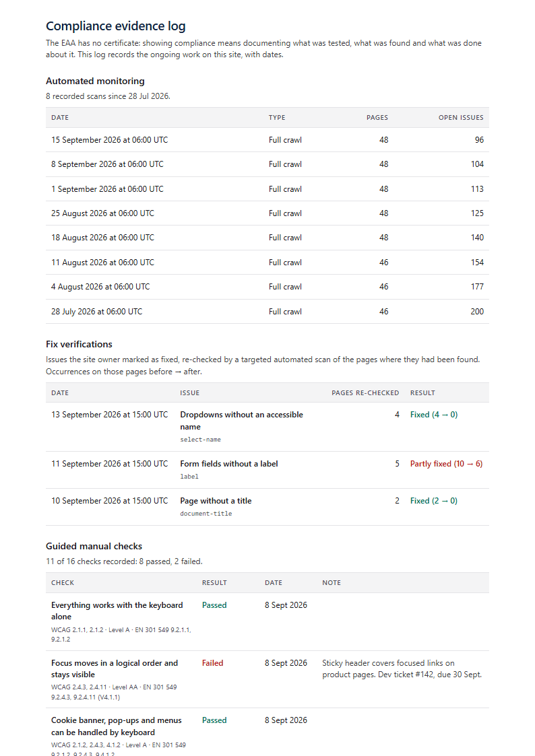Click the 'Sticky header covers focused links' note
This screenshot has height=756, width=535.
coord(402,668)
